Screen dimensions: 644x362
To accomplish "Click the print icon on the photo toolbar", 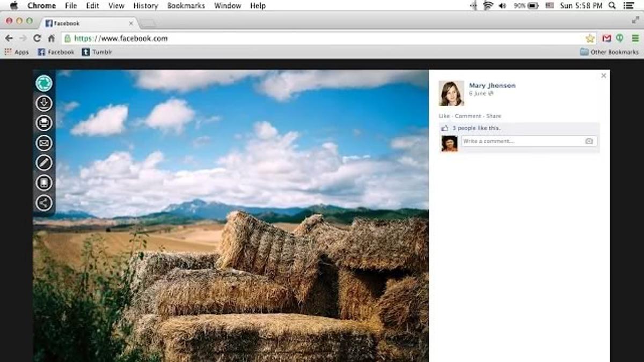I will (x=44, y=123).
